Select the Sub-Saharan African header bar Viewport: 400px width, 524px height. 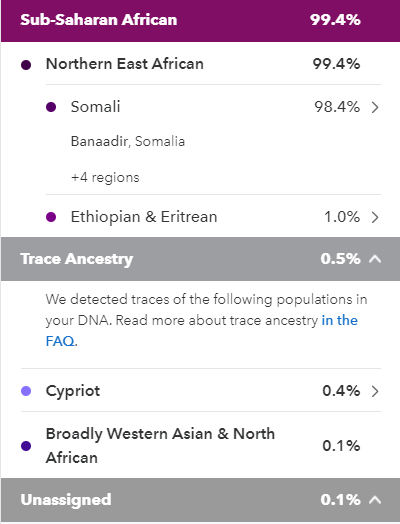click(201, 20)
